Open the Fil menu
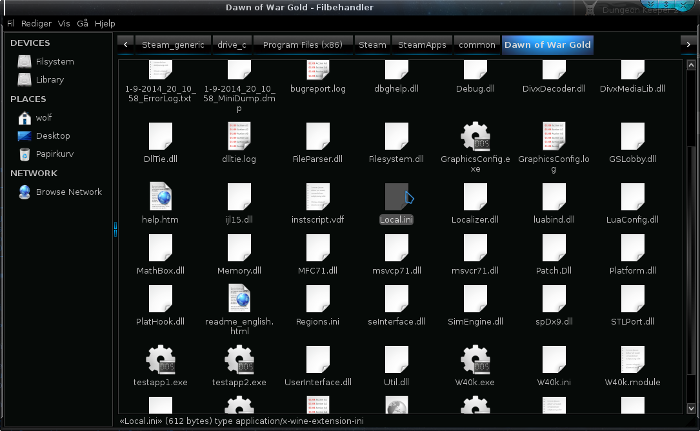The image size is (700, 431). [11, 23]
